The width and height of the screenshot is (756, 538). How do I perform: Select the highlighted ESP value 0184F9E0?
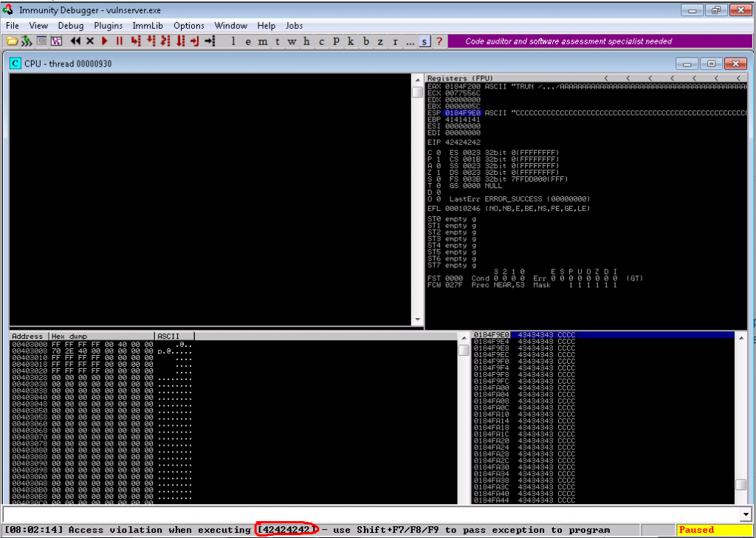pos(463,113)
